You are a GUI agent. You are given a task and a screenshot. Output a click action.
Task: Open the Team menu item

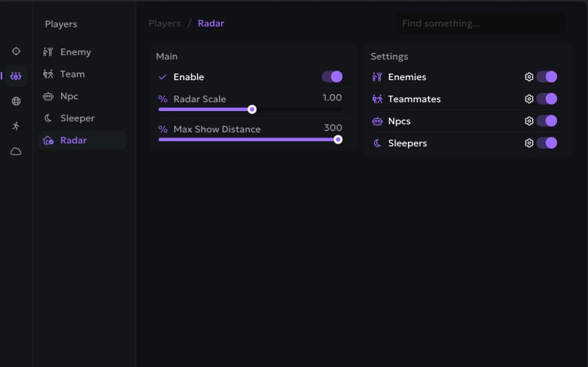pos(72,74)
